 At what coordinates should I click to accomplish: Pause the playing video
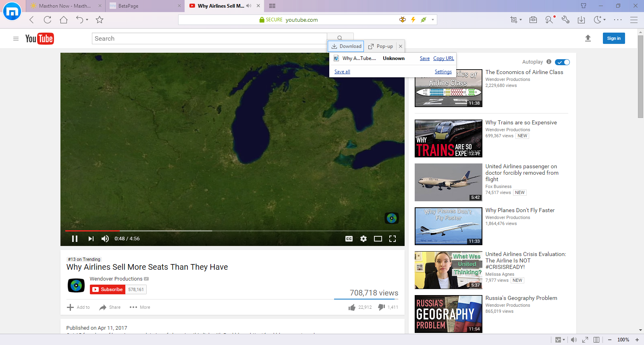pyautogui.click(x=75, y=239)
